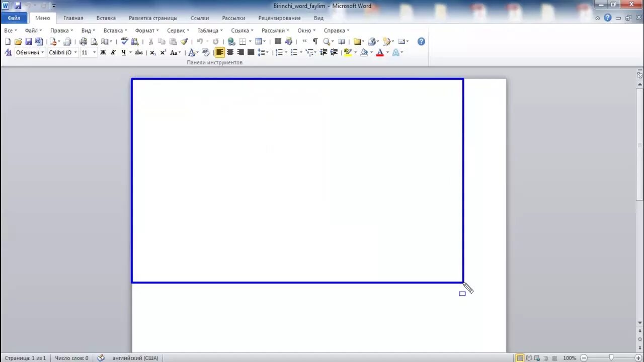Click the Open folder icon
Image resolution: width=644 pixels, height=362 pixels.
click(x=18, y=42)
